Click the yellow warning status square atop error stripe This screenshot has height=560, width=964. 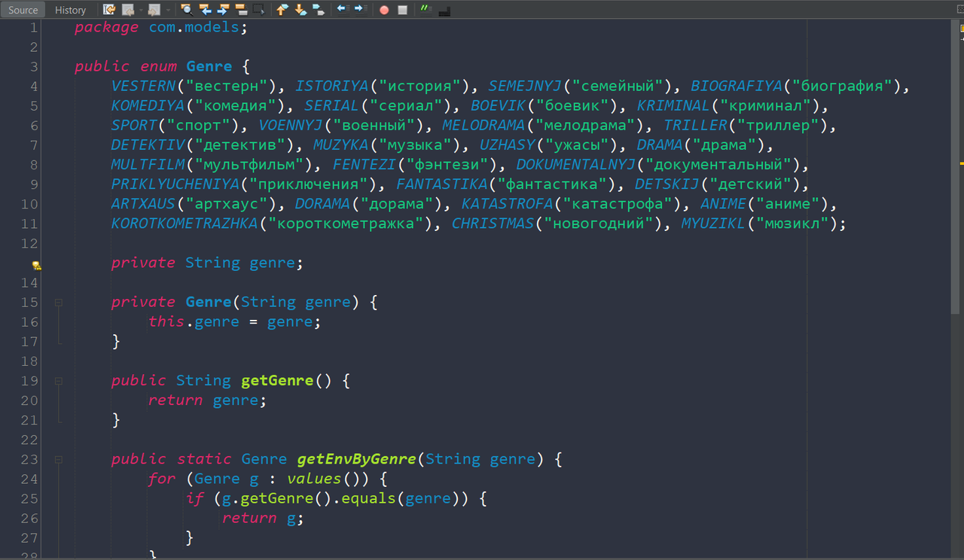point(962,28)
